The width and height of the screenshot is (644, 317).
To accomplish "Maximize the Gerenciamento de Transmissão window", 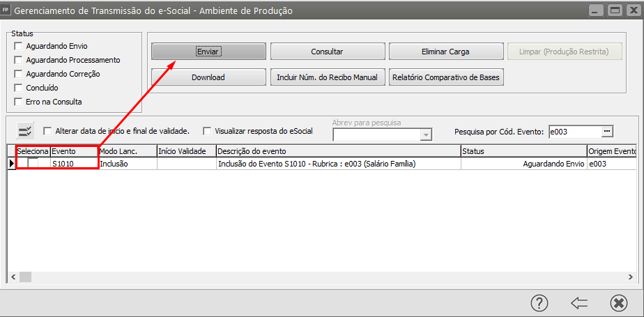I will tap(615, 10).
